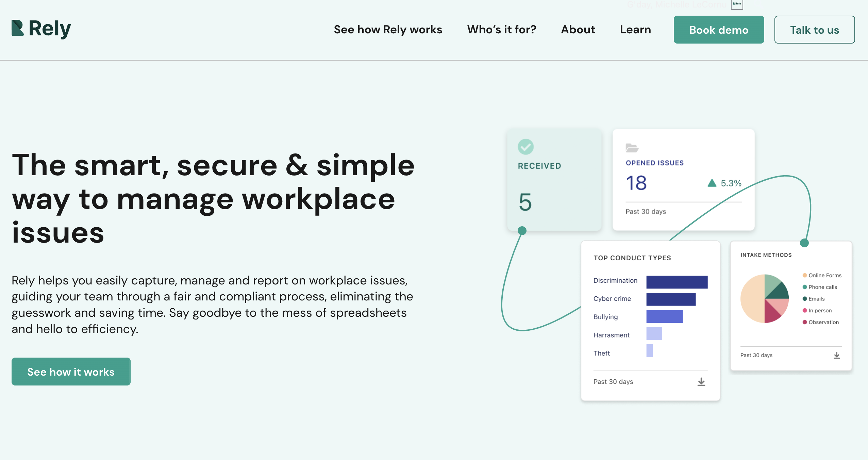The width and height of the screenshot is (868, 460).
Task: Click the See how it works button
Action: (71, 371)
